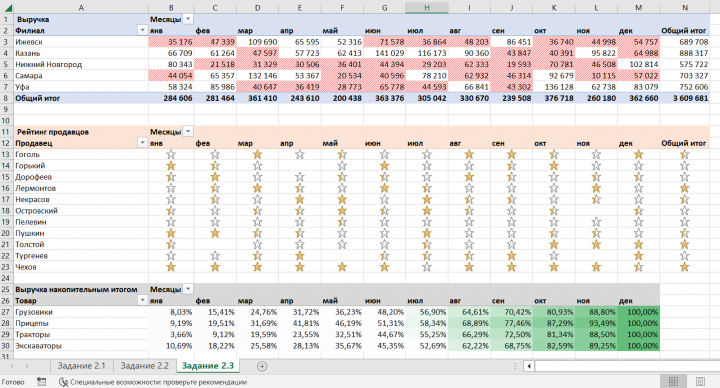Click the Лермонтов seller name

[35, 188]
